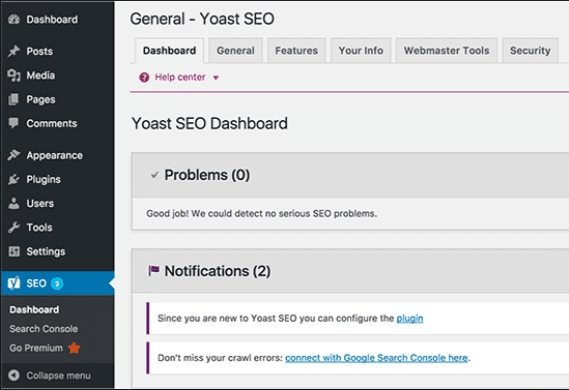
Task: Follow the 'plugin' configuration link
Action: pos(410,318)
